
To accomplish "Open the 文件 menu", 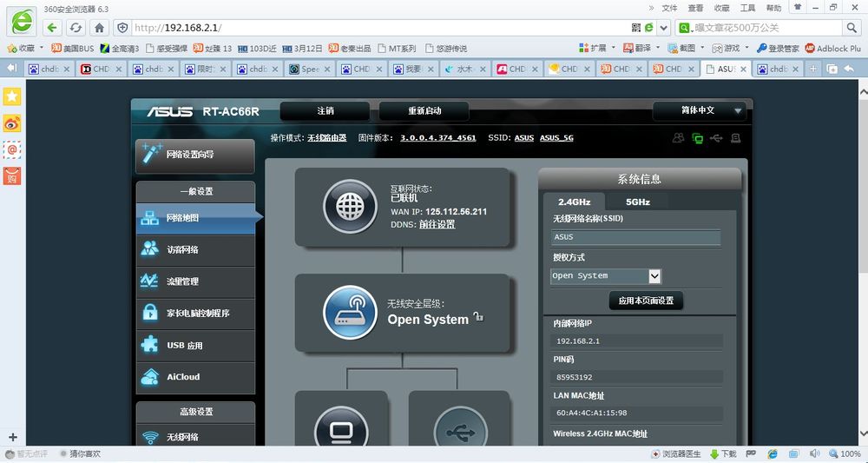I will point(670,8).
